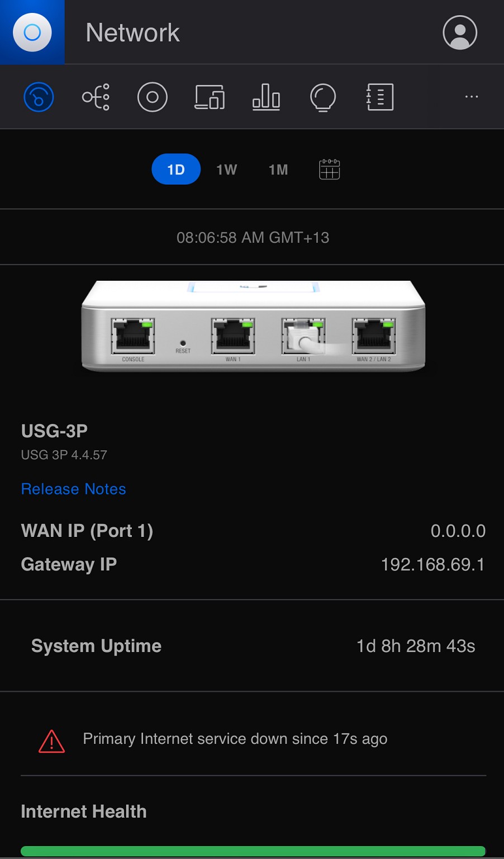Open the Insights lightbulb icon

pyautogui.click(x=323, y=97)
